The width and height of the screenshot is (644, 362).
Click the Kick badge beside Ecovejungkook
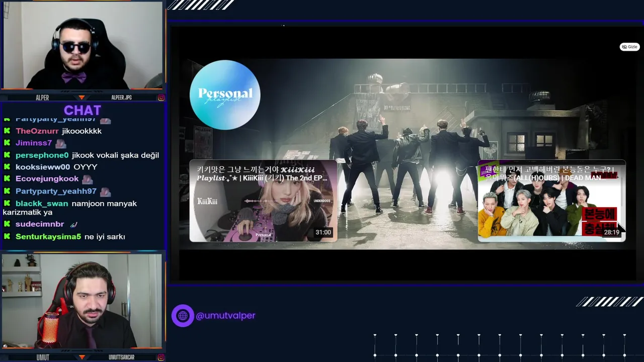point(7,178)
